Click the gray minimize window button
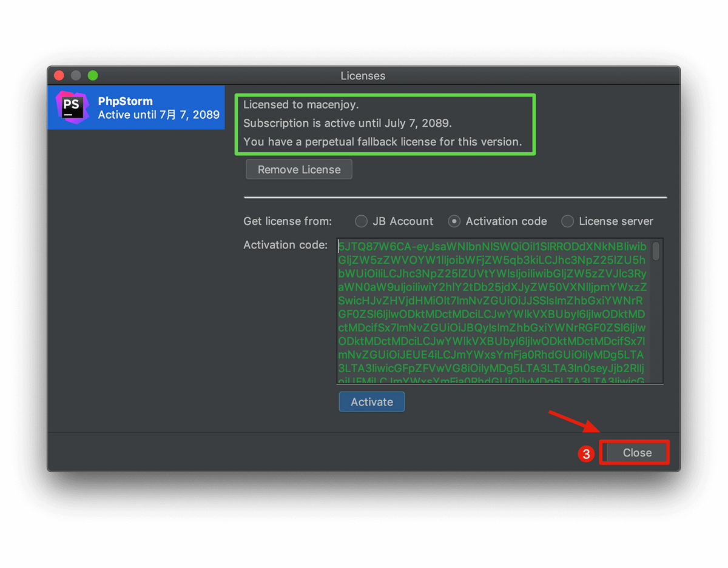Image resolution: width=728 pixels, height=568 pixels. tap(76, 76)
